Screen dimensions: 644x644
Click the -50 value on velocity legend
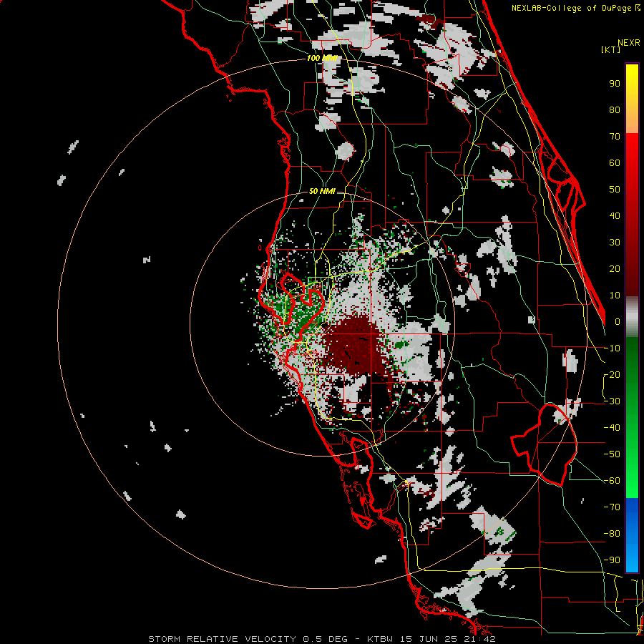click(612, 454)
